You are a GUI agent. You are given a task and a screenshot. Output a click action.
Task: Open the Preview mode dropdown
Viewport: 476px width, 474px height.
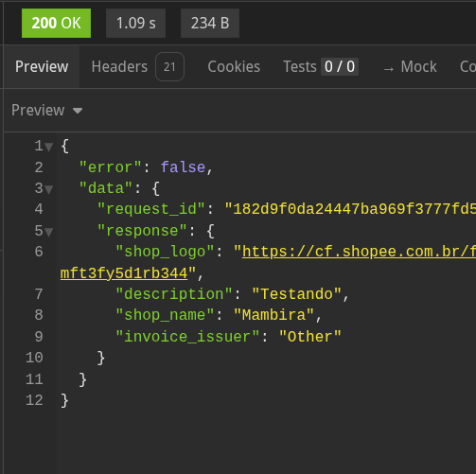[x=46, y=111]
